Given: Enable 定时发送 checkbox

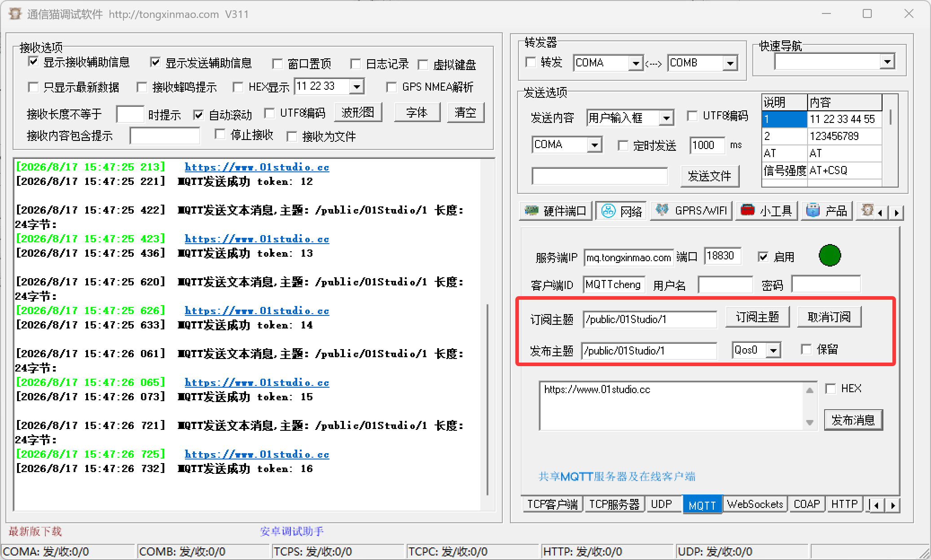Looking at the screenshot, I should point(623,145).
